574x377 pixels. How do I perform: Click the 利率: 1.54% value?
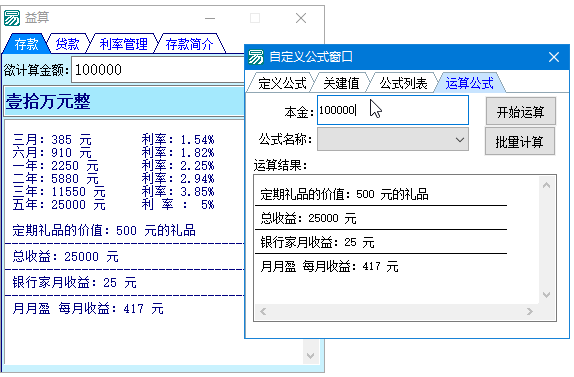tap(178, 139)
